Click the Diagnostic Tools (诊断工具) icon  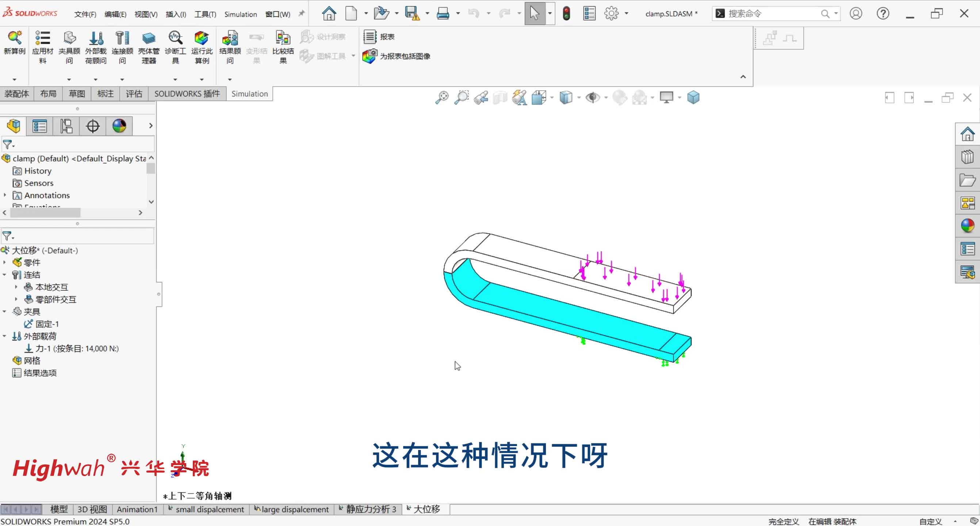pyautogui.click(x=175, y=38)
